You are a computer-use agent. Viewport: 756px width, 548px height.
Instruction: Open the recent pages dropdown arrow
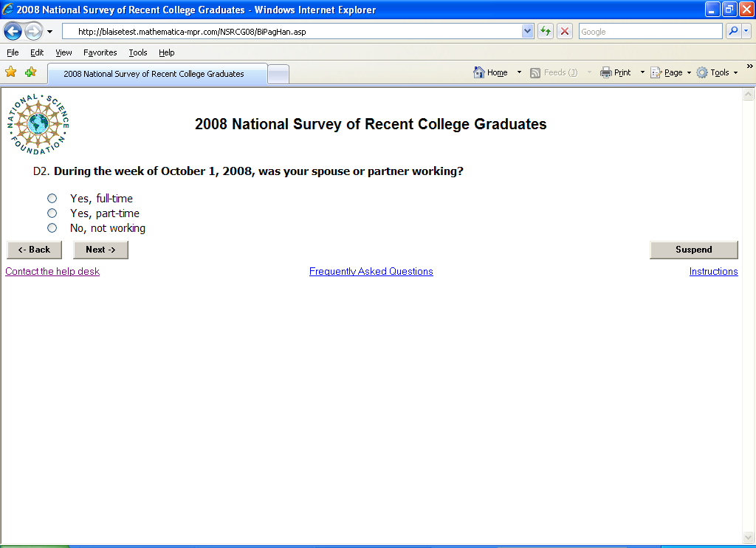[49, 32]
